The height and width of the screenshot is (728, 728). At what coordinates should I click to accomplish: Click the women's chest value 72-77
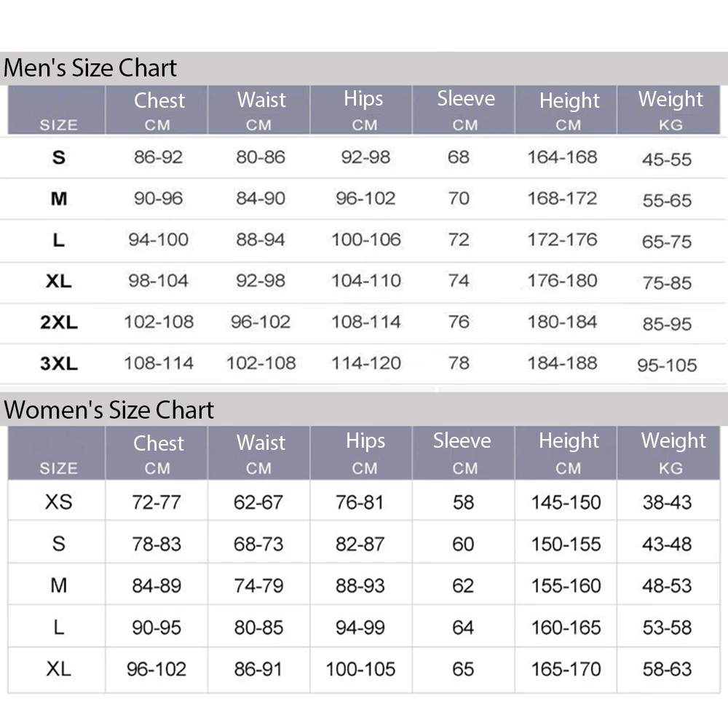[x=157, y=502]
